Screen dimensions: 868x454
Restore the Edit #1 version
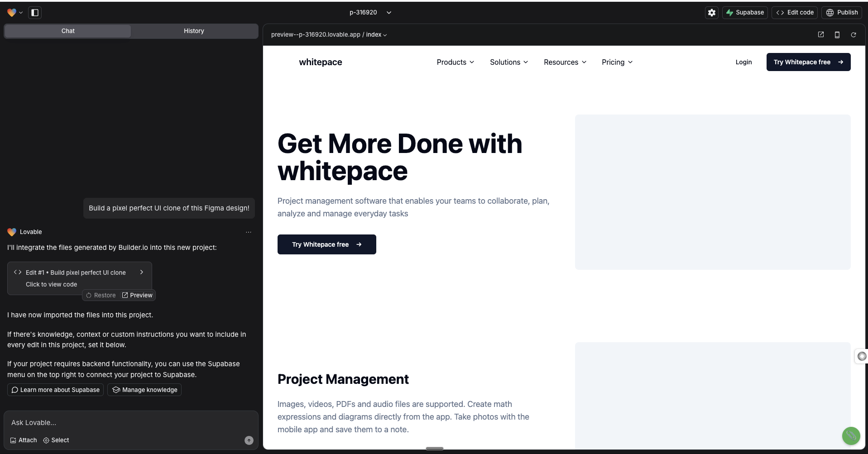(x=101, y=295)
